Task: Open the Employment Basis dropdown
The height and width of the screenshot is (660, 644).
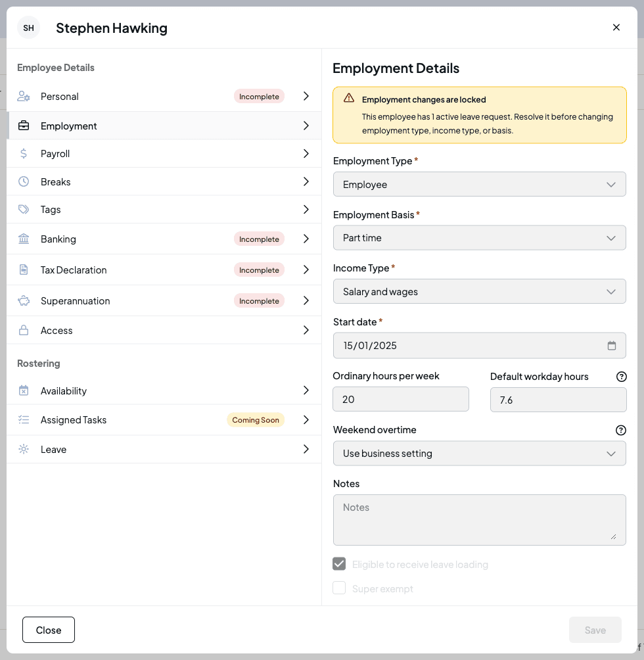Action: tap(480, 238)
